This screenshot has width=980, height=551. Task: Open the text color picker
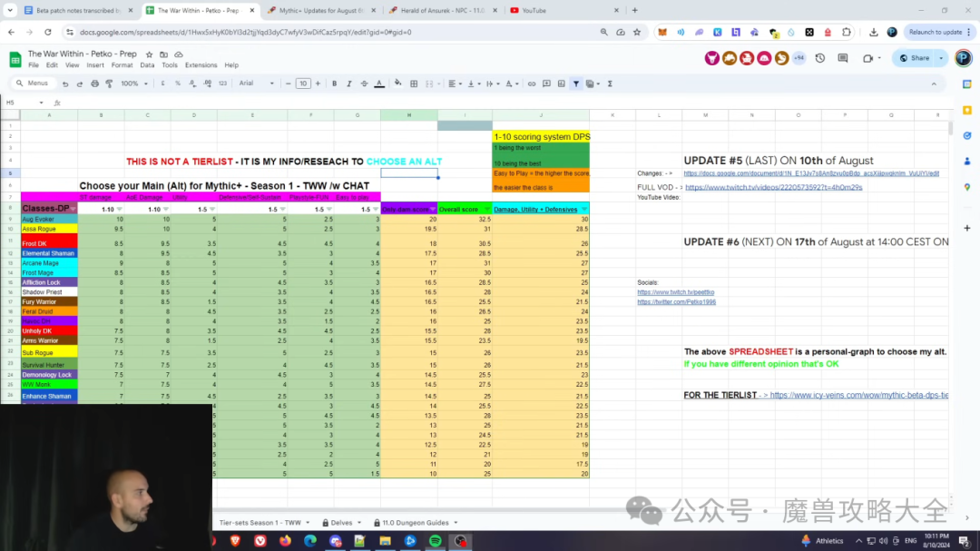tap(379, 84)
